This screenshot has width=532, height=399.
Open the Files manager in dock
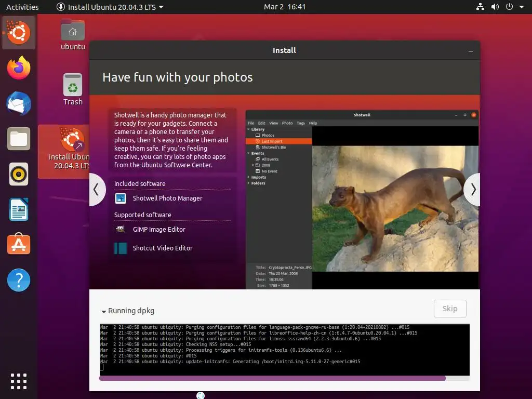tap(19, 139)
